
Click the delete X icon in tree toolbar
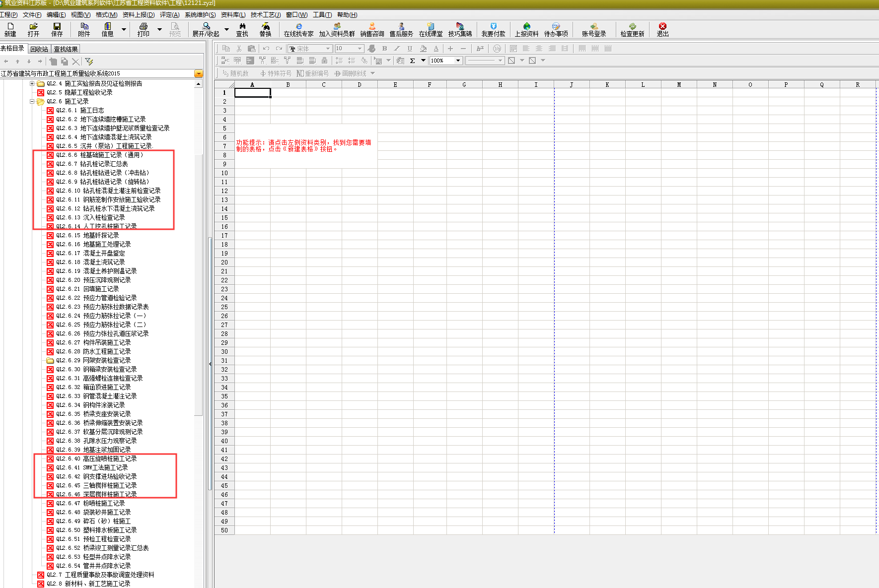pos(75,62)
